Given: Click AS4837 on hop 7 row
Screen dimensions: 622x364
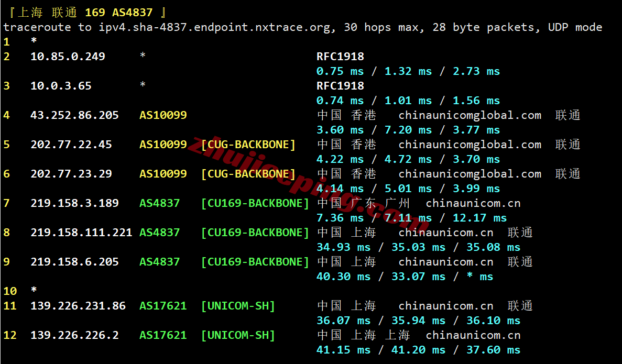Looking at the screenshot, I should coord(159,203).
